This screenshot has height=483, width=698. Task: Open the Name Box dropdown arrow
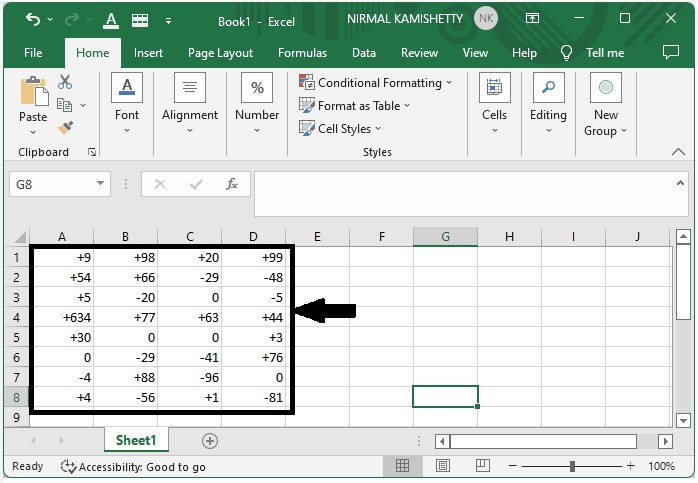(101, 184)
